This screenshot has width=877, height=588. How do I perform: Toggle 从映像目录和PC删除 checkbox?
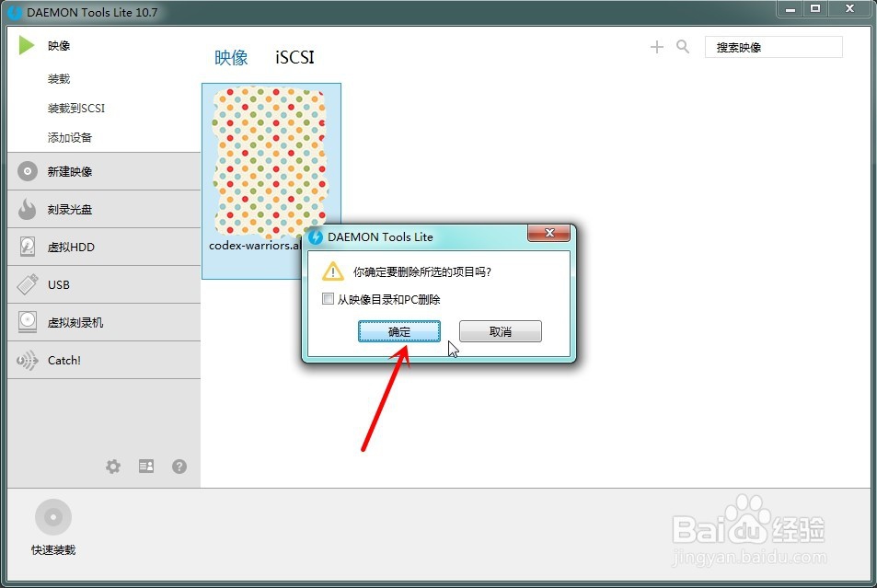(328, 299)
